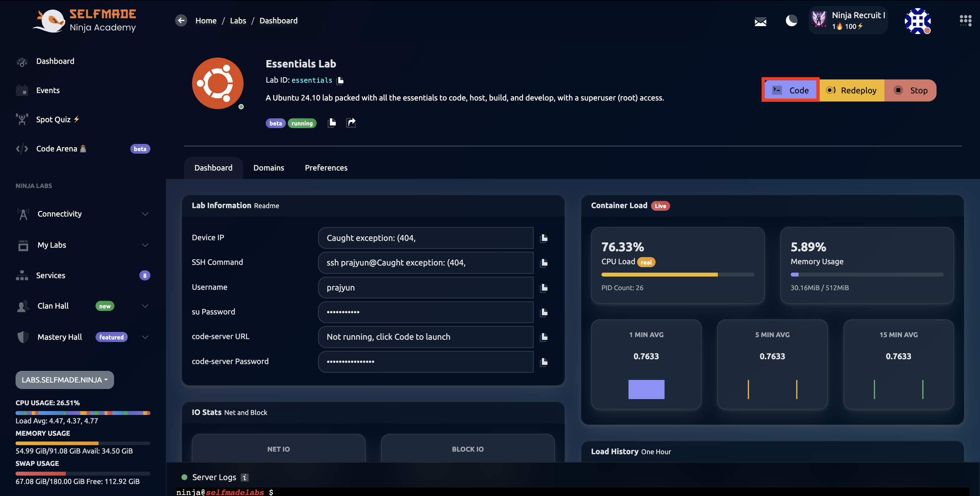This screenshot has width=980, height=496.
Task: Click the Live badge on Container Load
Action: [660, 206]
